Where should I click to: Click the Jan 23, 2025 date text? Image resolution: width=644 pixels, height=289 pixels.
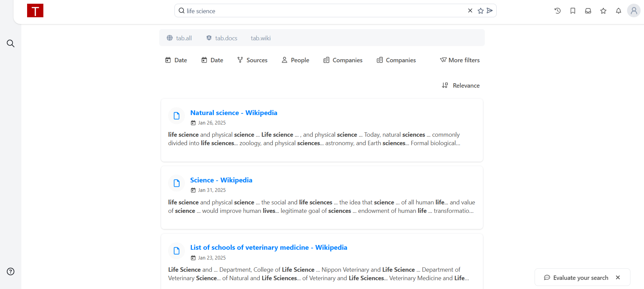pos(212,258)
